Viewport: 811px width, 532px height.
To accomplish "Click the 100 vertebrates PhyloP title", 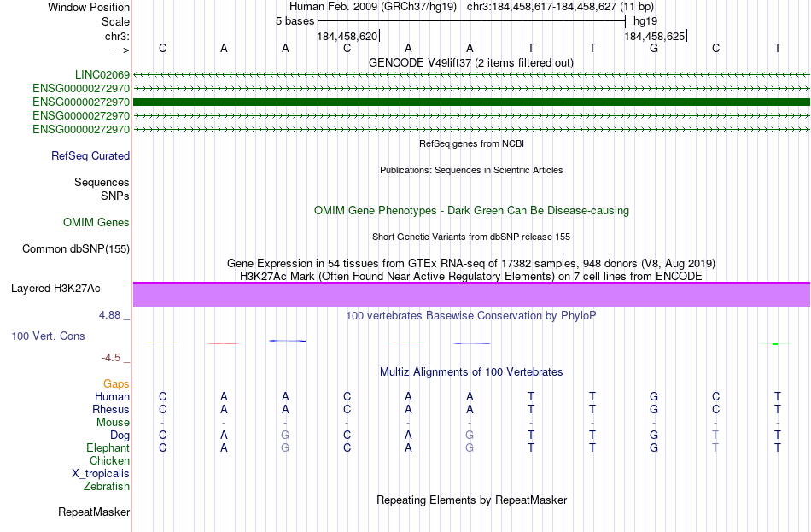I will coord(471,316).
